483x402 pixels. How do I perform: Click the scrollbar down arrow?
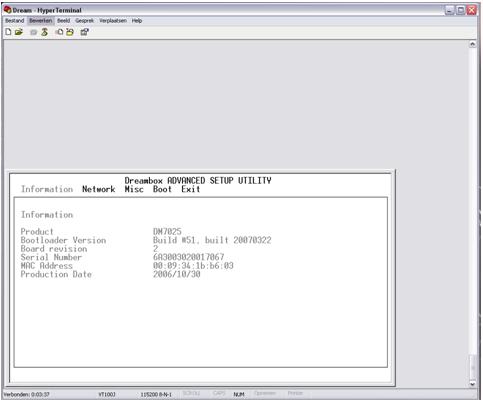[472, 384]
